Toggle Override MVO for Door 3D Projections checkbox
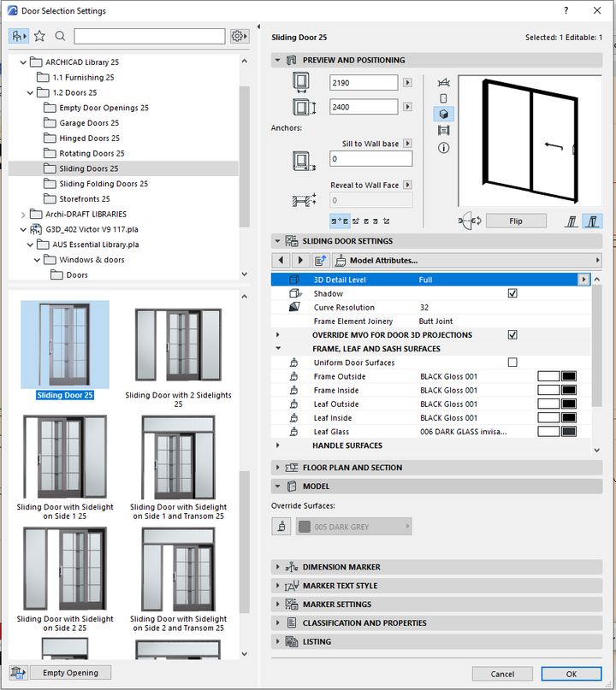Image resolution: width=616 pixels, height=690 pixels. coord(512,335)
